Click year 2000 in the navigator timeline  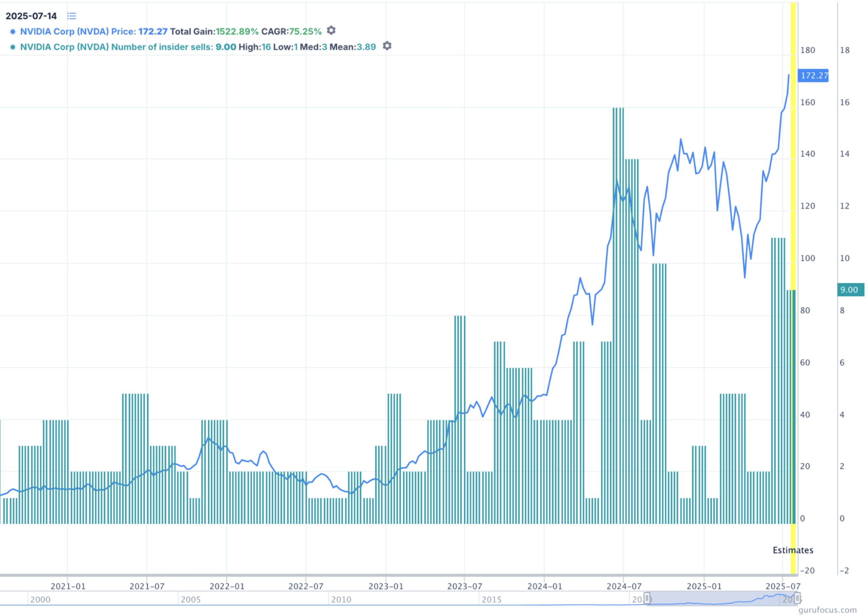(40, 600)
